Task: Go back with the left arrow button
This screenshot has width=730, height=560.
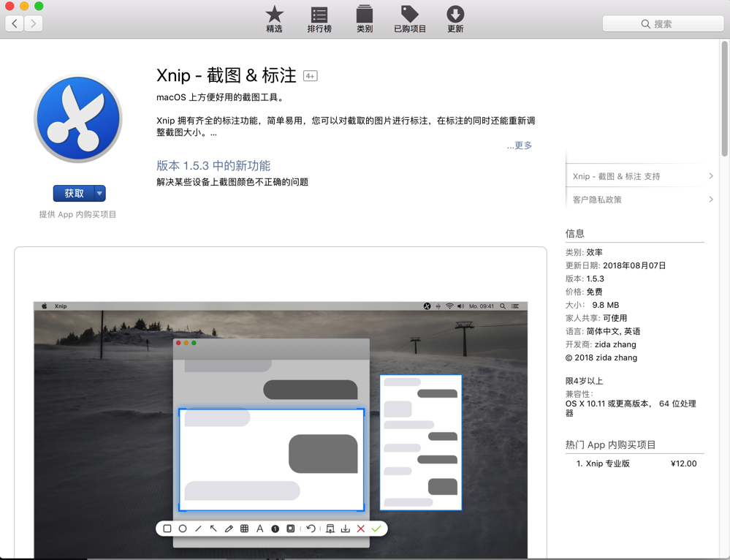Action: [x=15, y=23]
